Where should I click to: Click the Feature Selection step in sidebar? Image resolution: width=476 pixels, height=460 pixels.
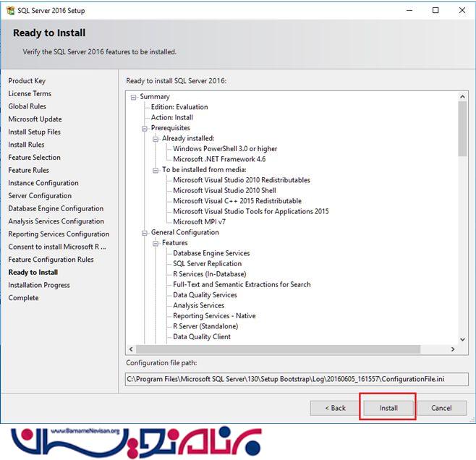coord(34,158)
